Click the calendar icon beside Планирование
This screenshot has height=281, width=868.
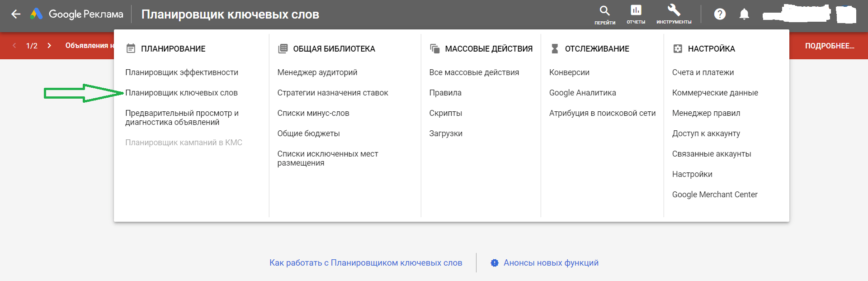click(x=131, y=48)
